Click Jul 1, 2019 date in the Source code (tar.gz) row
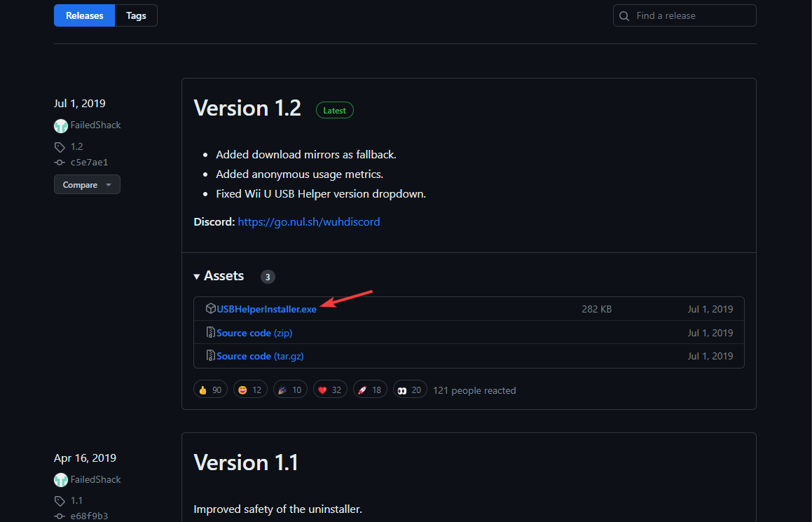The height and width of the screenshot is (522, 812). [710, 356]
